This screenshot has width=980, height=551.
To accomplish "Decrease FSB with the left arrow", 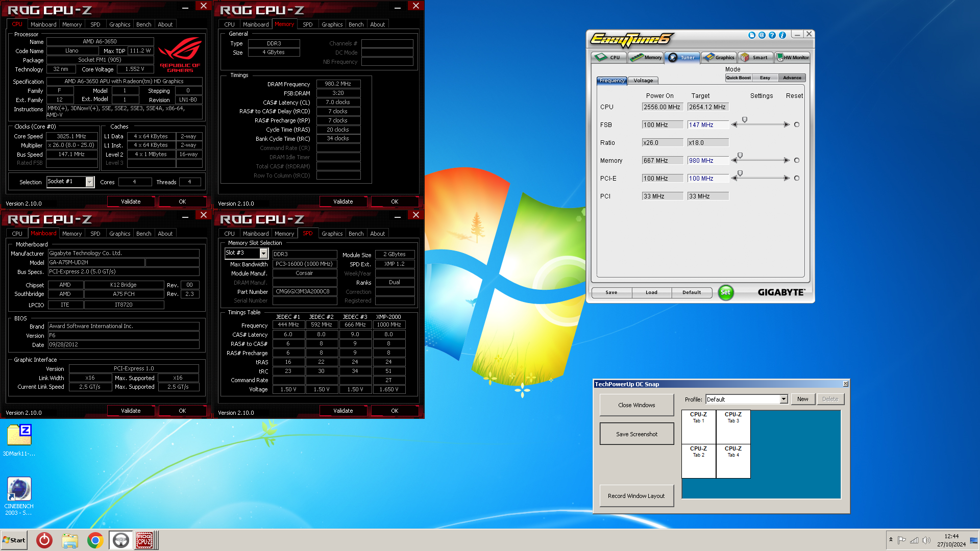I will coord(734,124).
